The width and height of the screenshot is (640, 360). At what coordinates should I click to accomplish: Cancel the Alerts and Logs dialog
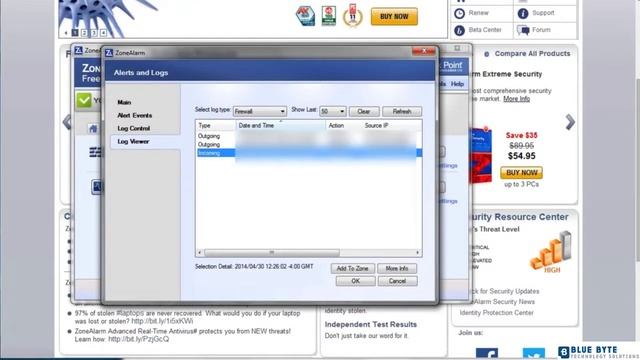pos(397,281)
